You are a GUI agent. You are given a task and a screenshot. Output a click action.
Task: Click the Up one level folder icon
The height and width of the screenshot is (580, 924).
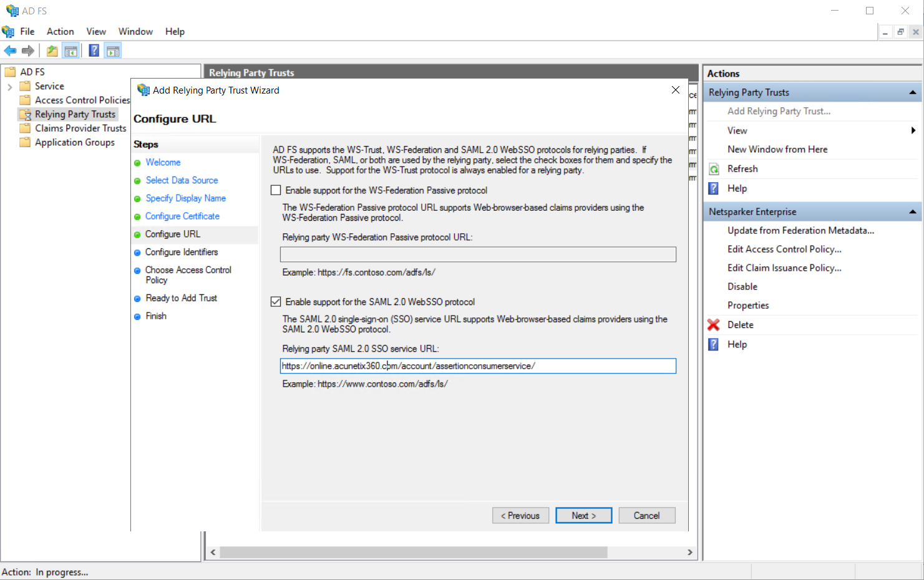click(x=52, y=51)
